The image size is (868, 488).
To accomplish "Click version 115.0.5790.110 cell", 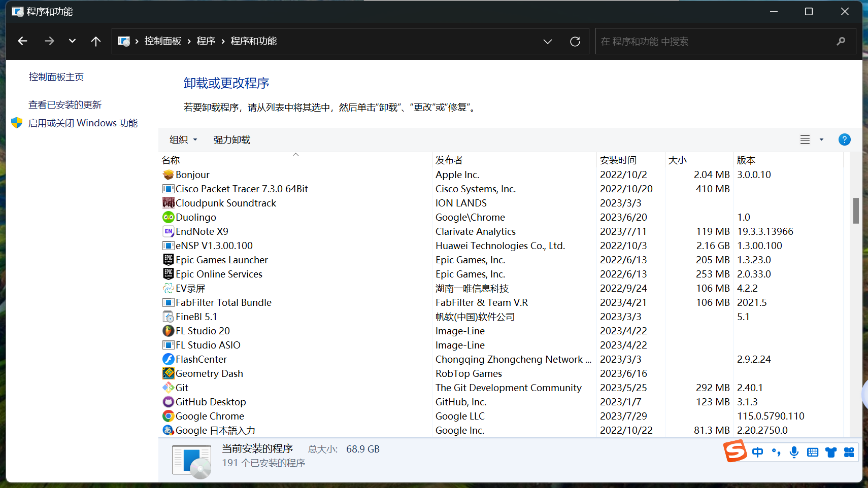I will click(771, 416).
